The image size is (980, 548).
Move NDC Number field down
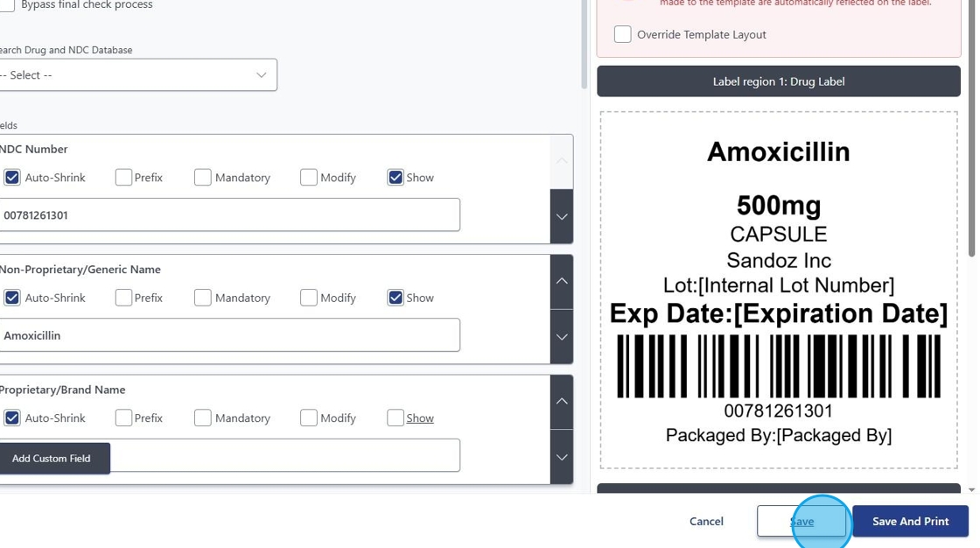click(562, 216)
